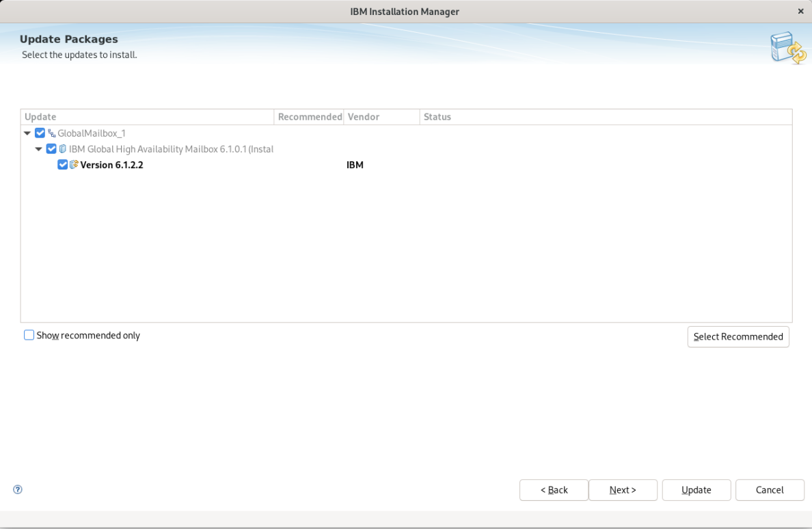Enable Show recommended only checkbox
This screenshot has height=529, width=812.
[29, 335]
